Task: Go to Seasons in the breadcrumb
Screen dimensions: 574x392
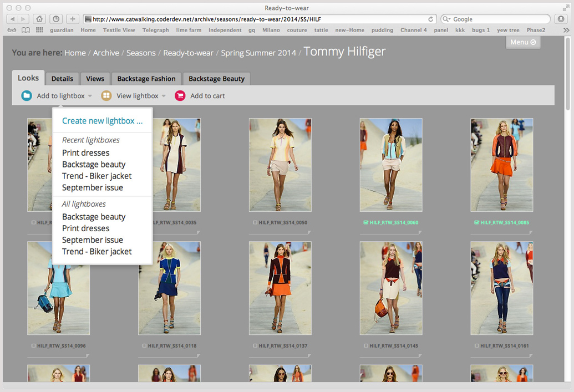Action: 141,53
